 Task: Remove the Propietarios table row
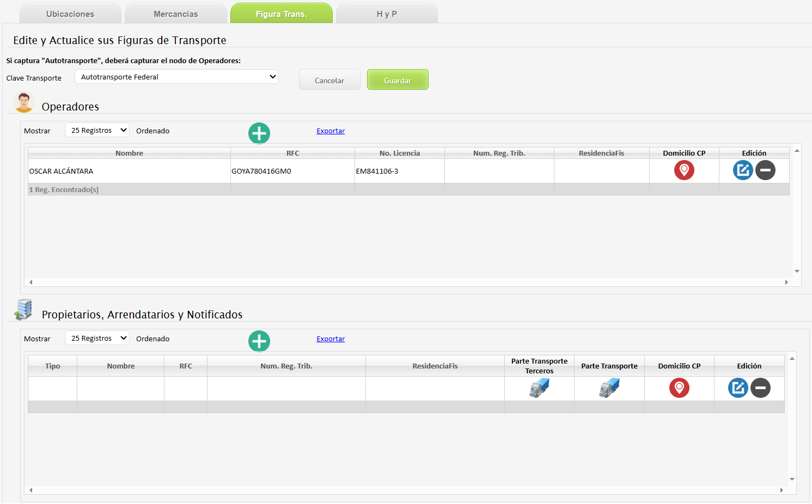760,388
